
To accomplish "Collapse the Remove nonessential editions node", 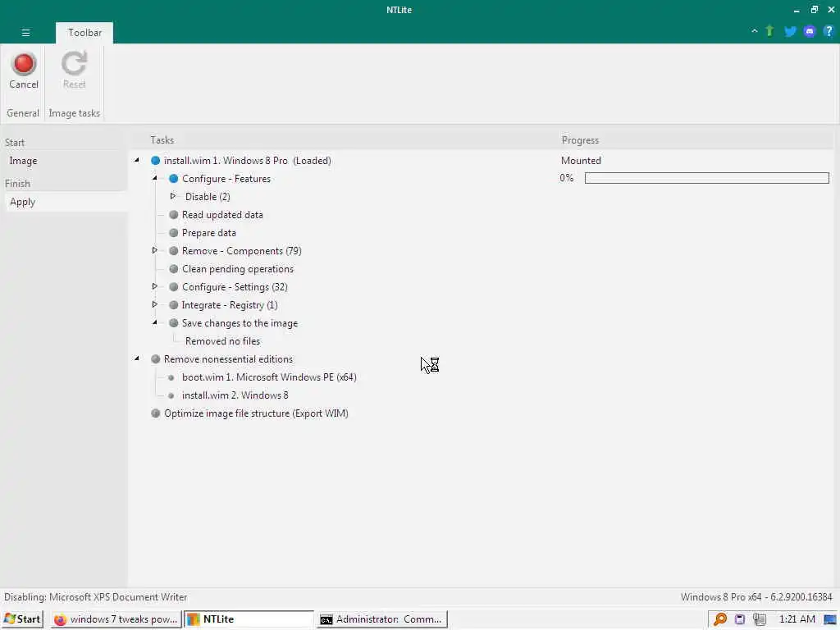I will point(137,358).
